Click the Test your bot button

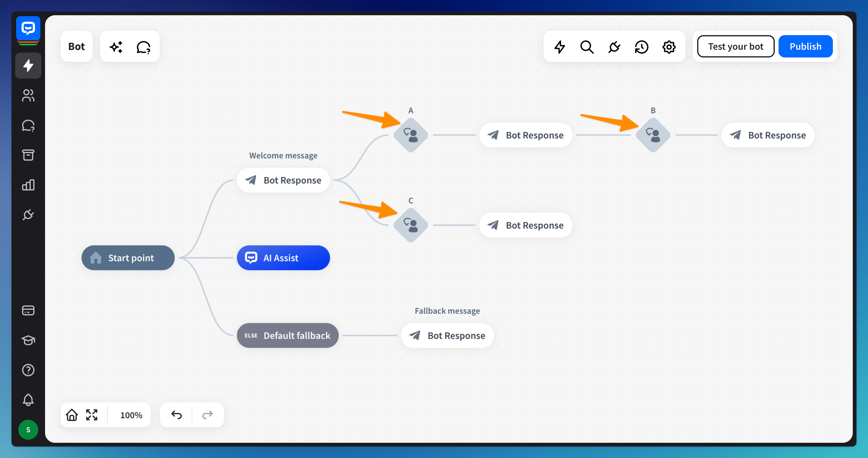coord(736,47)
